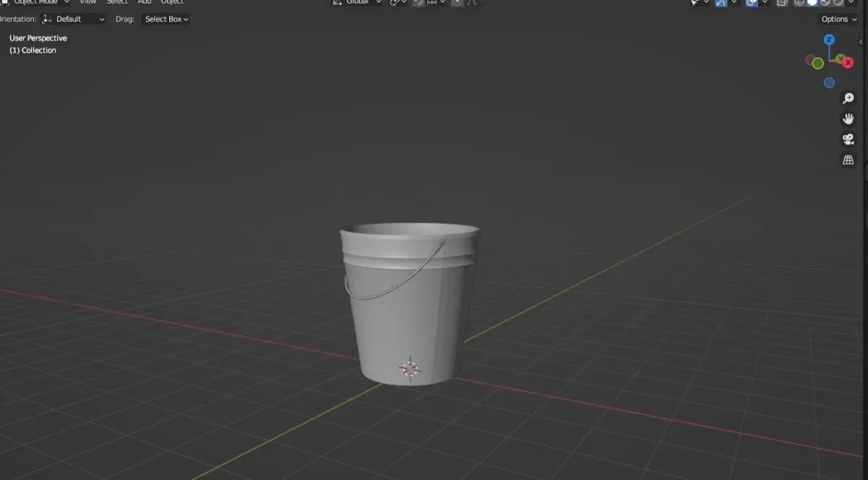
Task: Click the (1) Collection text
Action: (x=33, y=51)
